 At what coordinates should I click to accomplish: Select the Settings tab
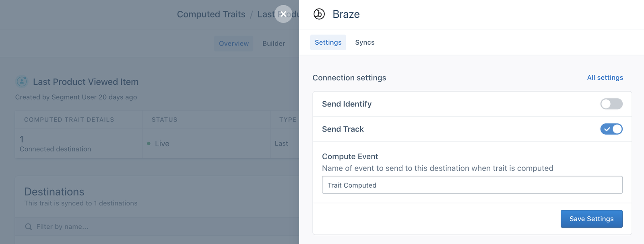328,42
